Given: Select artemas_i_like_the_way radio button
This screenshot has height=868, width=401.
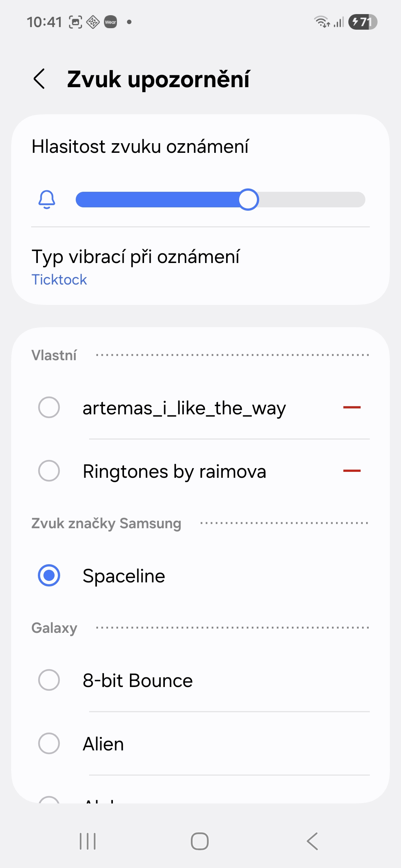Looking at the screenshot, I should click(x=49, y=407).
